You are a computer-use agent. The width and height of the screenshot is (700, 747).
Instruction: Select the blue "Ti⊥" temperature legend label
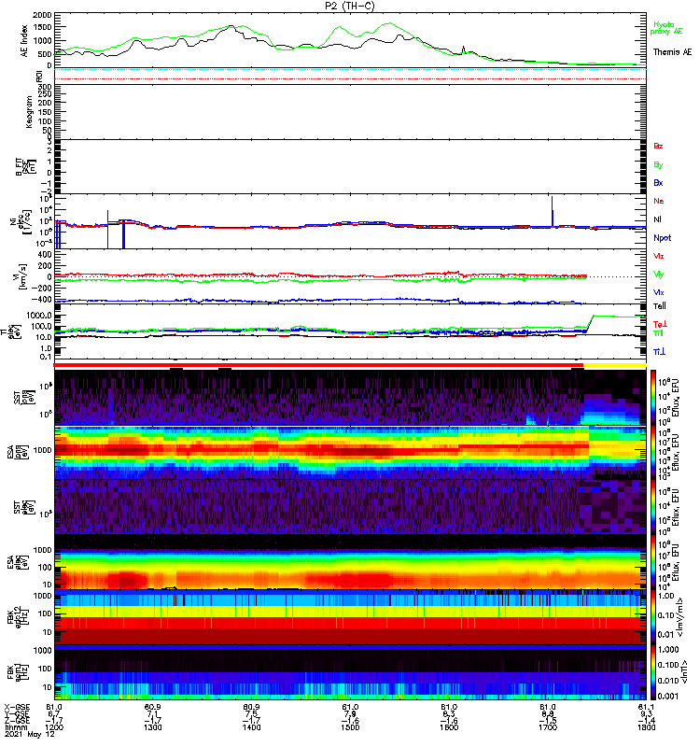click(659, 352)
